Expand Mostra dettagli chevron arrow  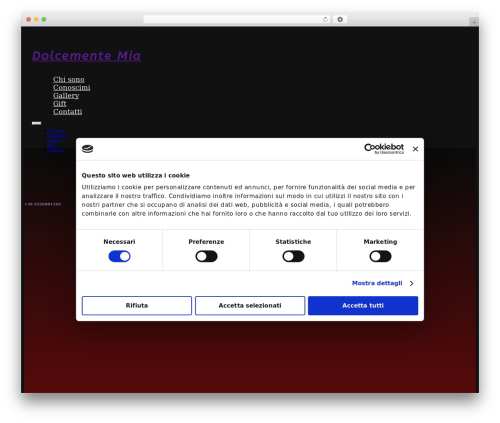(412, 283)
